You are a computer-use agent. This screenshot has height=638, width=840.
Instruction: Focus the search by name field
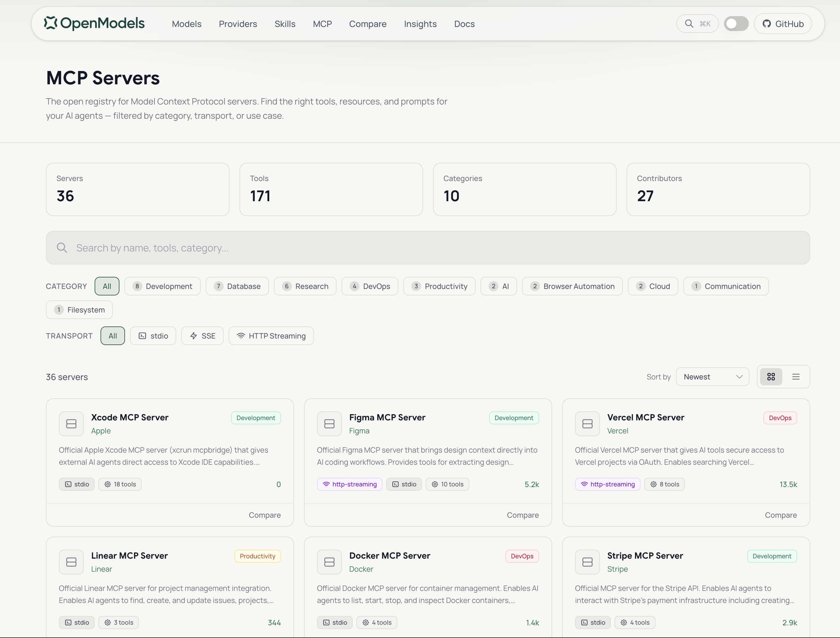click(428, 248)
